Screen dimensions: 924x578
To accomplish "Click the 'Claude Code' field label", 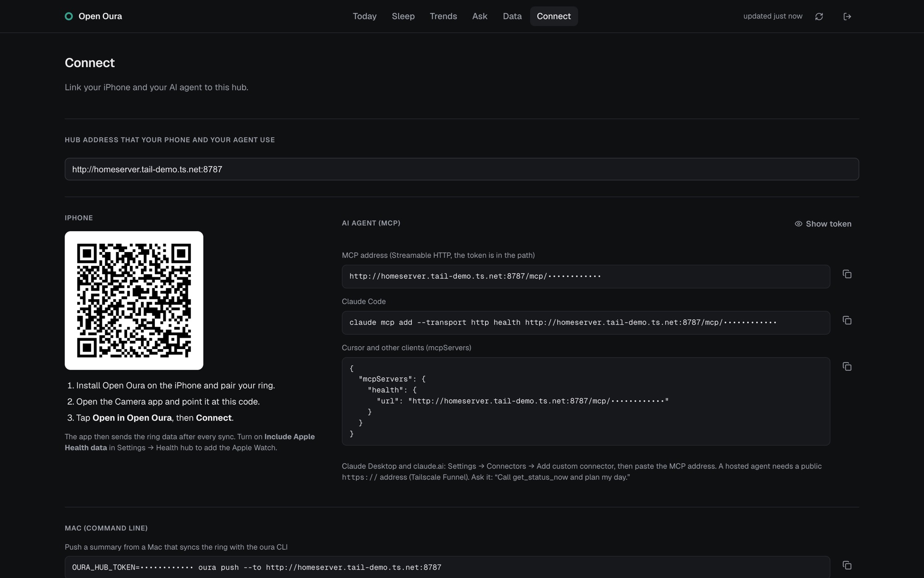I will [364, 301].
